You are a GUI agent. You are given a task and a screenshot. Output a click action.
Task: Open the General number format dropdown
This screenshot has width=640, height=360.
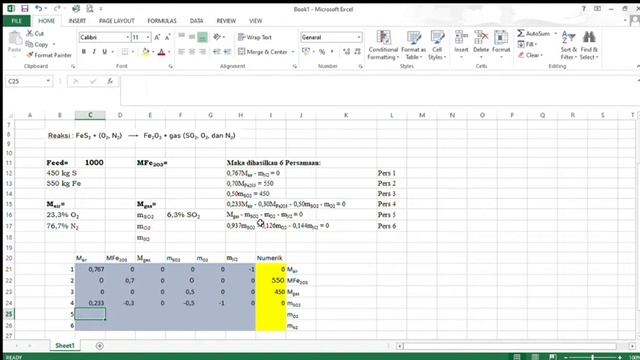359,37
